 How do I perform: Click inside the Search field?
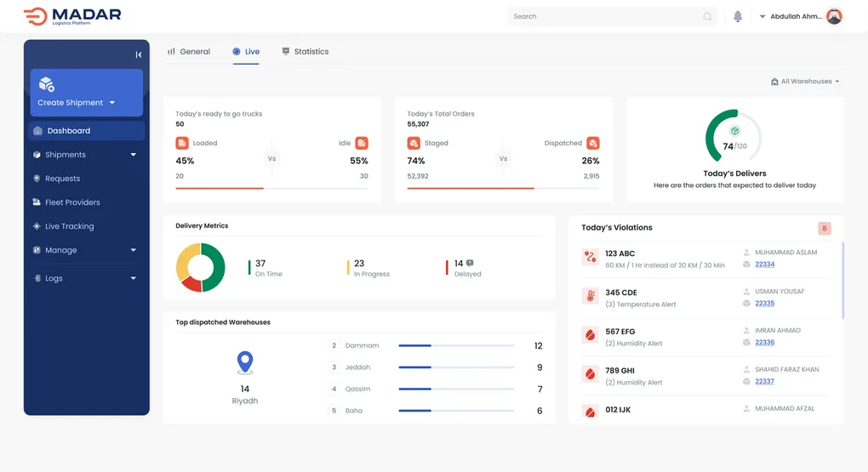click(x=604, y=16)
